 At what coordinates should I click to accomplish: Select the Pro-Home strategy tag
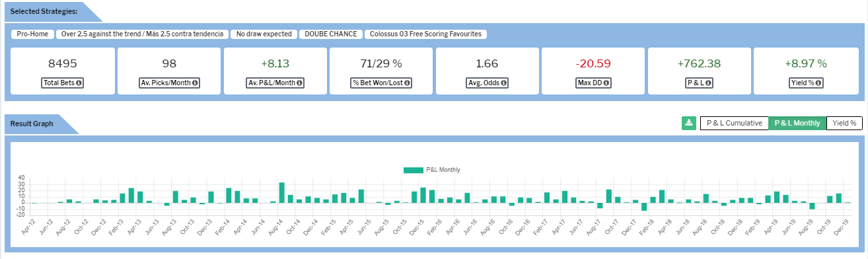pos(32,34)
